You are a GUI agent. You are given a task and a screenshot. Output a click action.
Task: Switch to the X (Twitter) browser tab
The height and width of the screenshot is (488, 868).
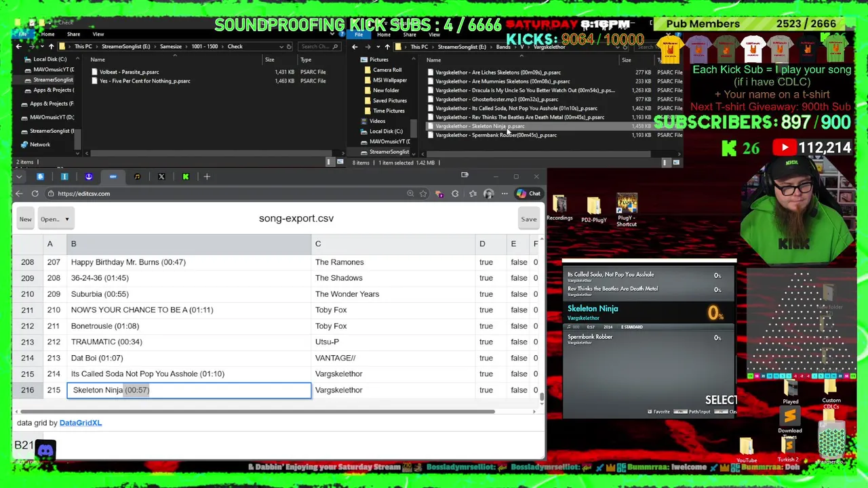click(161, 177)
